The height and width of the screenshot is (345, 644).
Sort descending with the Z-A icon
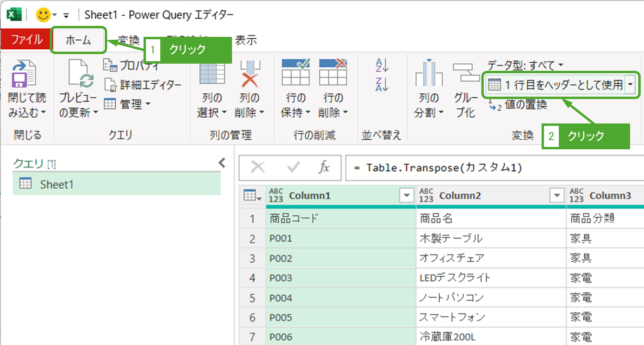tap(382, 84)
